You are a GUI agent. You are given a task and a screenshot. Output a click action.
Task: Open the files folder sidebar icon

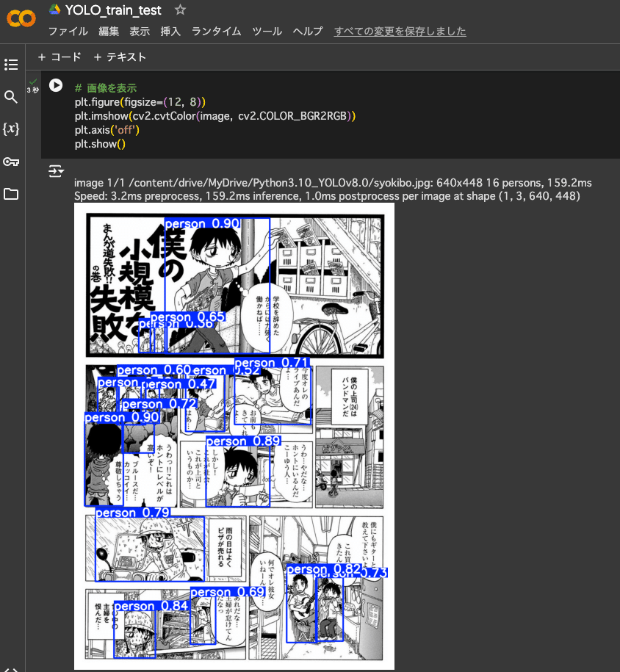pos(11,194)
